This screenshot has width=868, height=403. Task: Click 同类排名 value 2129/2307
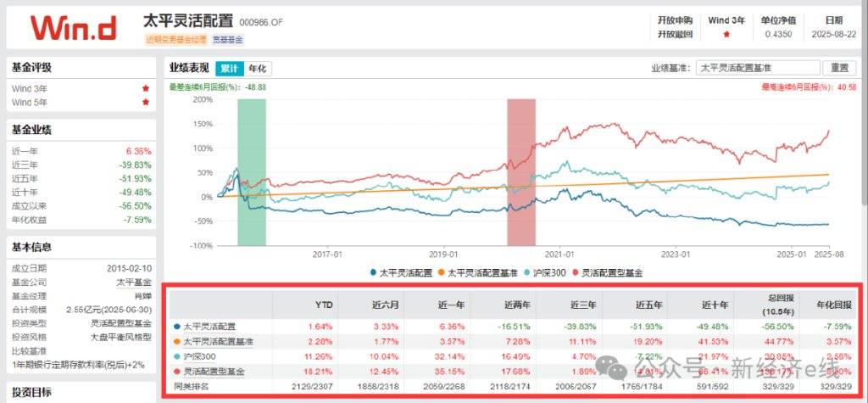pyautogui.click(x=314, y=386)
